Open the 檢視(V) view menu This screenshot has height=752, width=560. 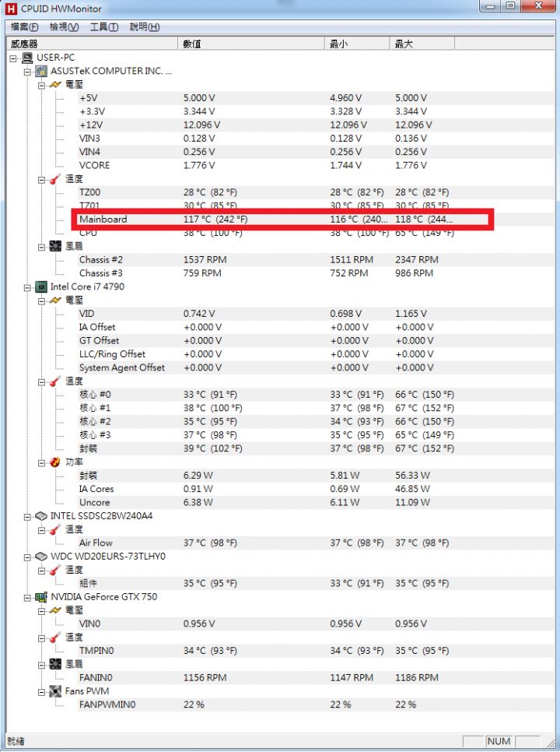[65, 27]
